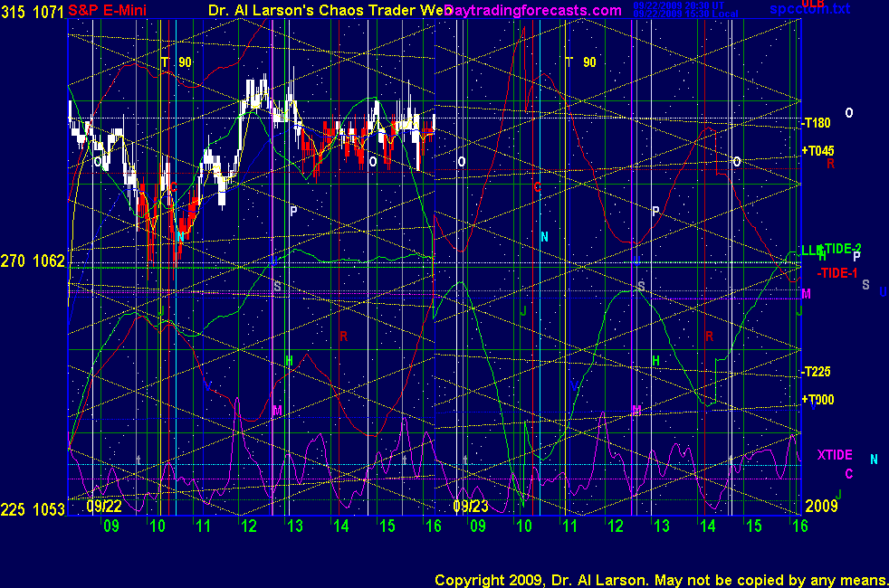This screenshot has width=889, height=588.
Task: Click the 'T 90' label in the 09/23 session
Action: pyautogui.click(x=581, y=62)
